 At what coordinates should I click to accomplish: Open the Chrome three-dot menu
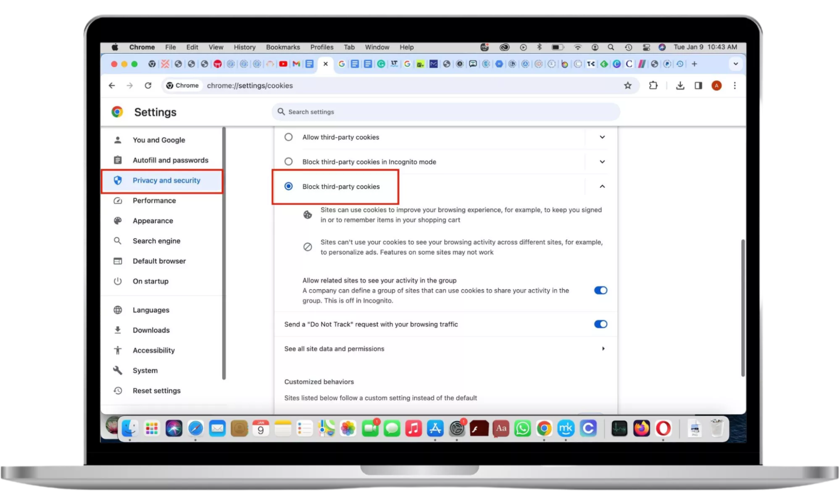tap(735, 86)
